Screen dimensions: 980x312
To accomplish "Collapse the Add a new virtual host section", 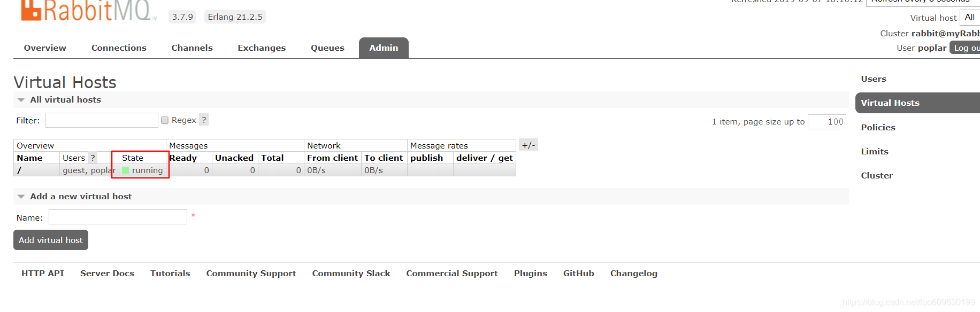I will (21, 196).
